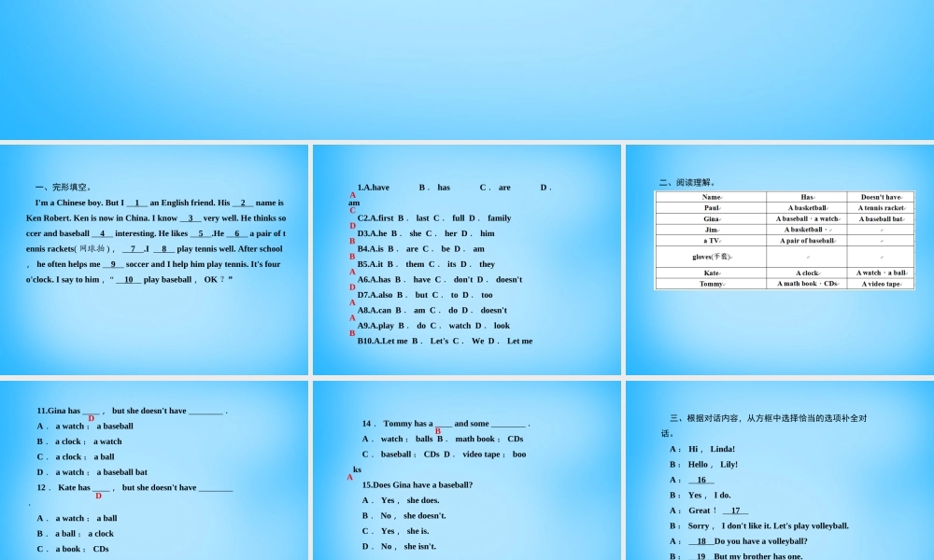Select answer "A. Yes, she does." for question 15

[401, 500]
